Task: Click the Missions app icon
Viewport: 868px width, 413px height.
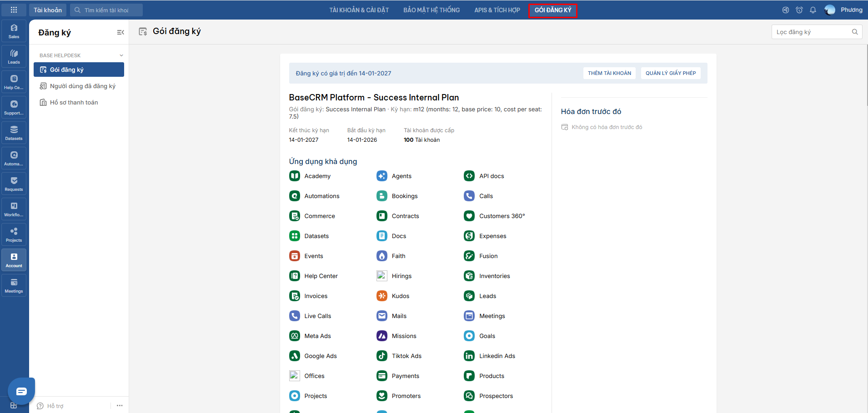Action: (x=382, y=336)
